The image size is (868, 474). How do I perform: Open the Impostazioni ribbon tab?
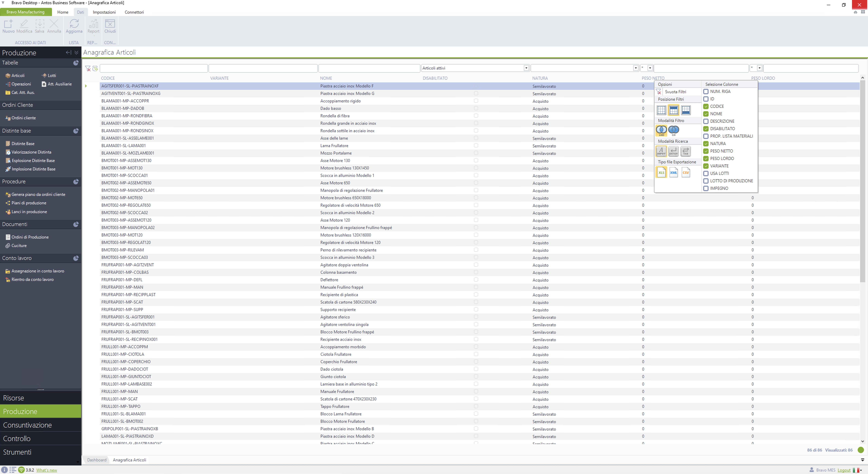[104, 12]
